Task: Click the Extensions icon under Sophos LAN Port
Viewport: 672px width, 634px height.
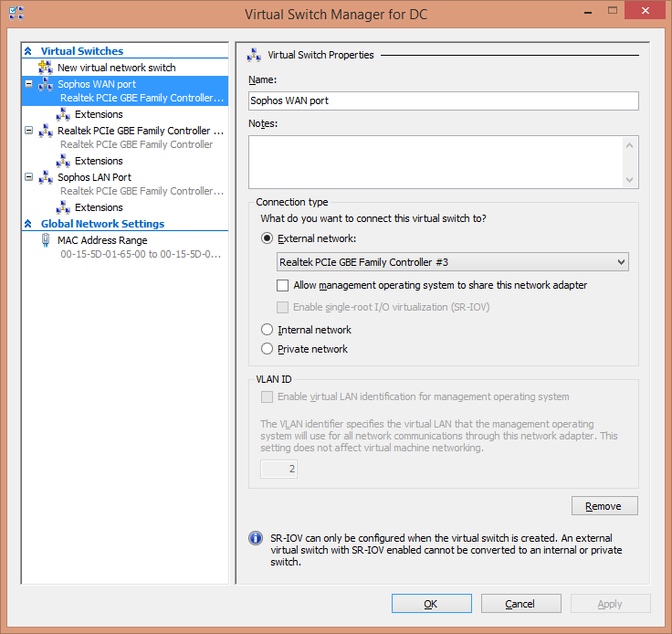Action: 63,207
